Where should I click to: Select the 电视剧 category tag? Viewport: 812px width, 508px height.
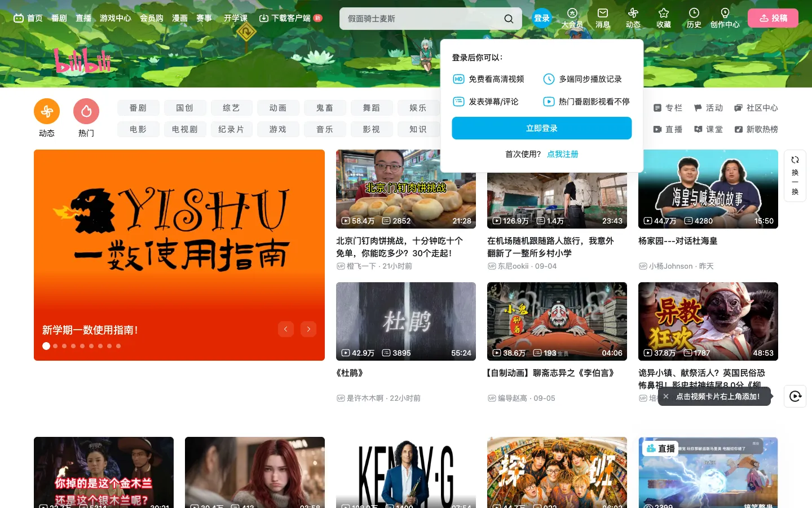(x=185, y=129)
